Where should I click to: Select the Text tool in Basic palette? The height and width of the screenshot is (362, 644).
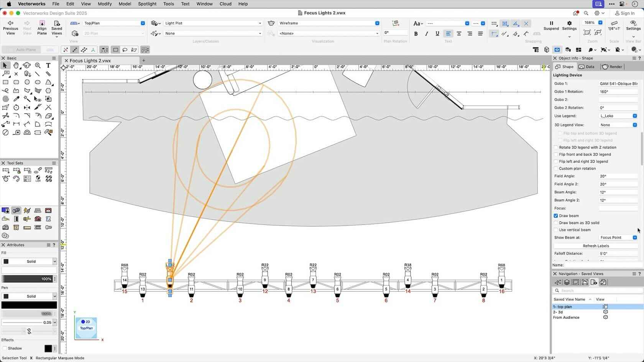click(x=48, y=66)
